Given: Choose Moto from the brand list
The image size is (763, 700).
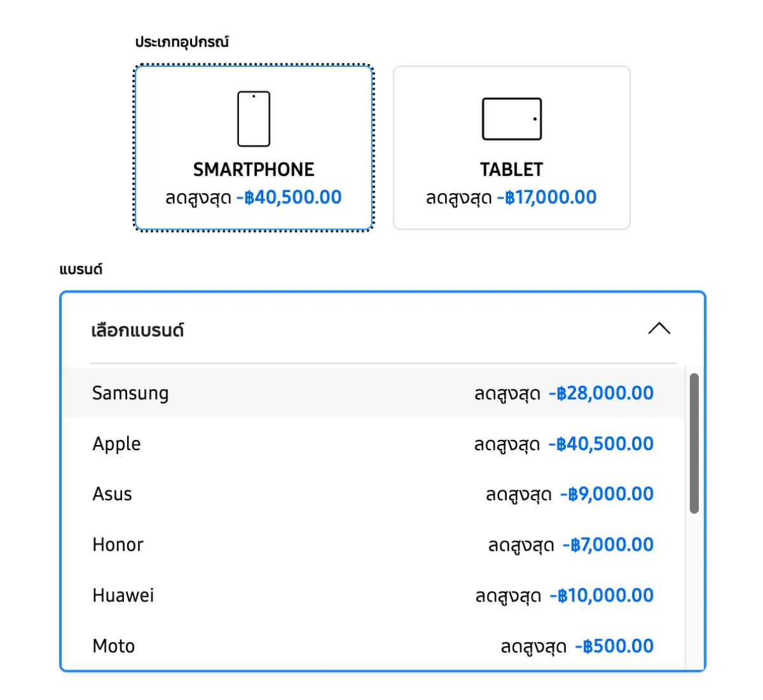Looking at the screenshot, I should tap(374, 646).
